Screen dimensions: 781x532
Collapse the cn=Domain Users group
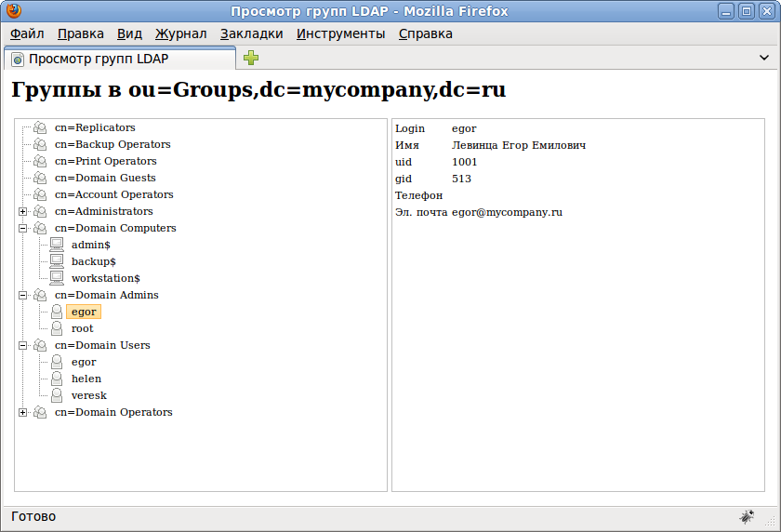23,345
